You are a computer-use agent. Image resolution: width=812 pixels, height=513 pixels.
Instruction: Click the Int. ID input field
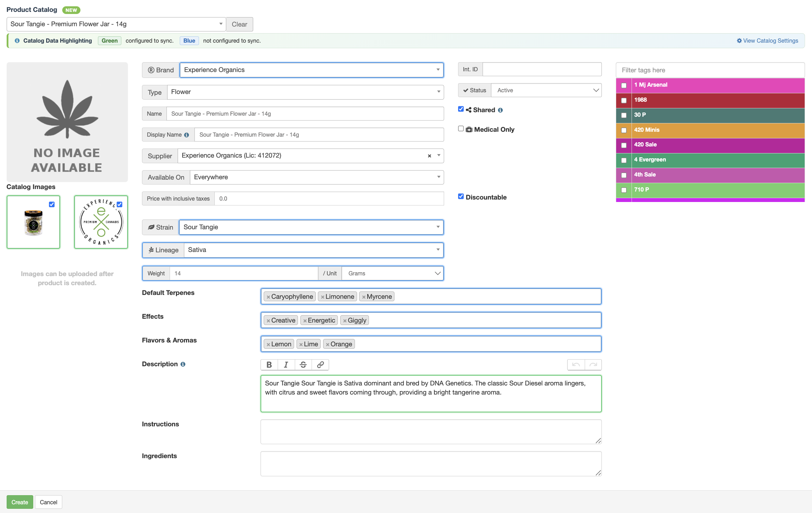click(x=542, y=69)
